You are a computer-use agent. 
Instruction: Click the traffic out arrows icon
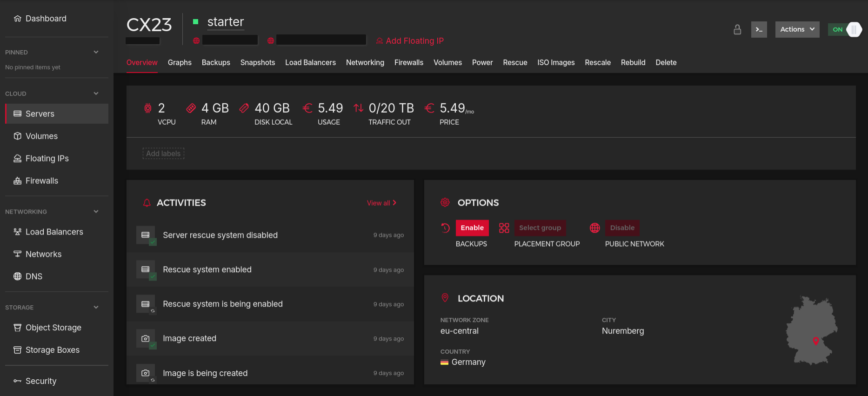pos(358,108)
